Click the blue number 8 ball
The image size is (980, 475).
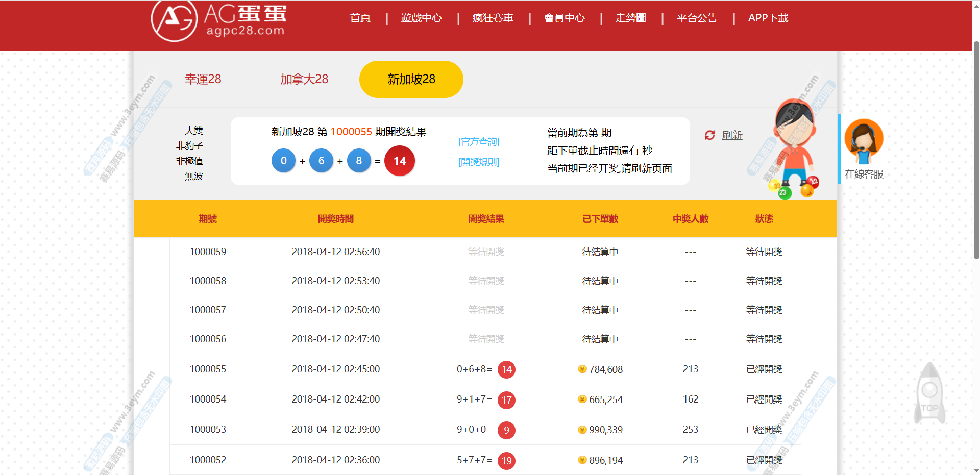coord(359,161)
